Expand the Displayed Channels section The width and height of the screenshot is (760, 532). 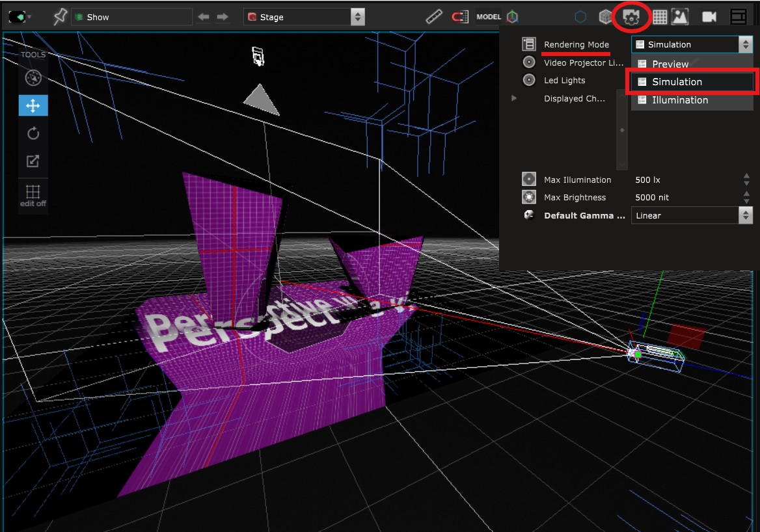pyautogui.click(x=514, y=99)
